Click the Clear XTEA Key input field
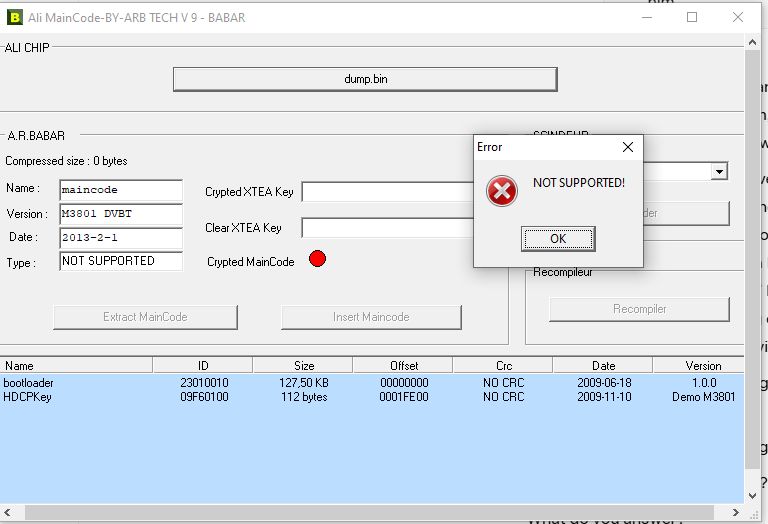Screen dimensions: 768x524 (x=388, y=228)
